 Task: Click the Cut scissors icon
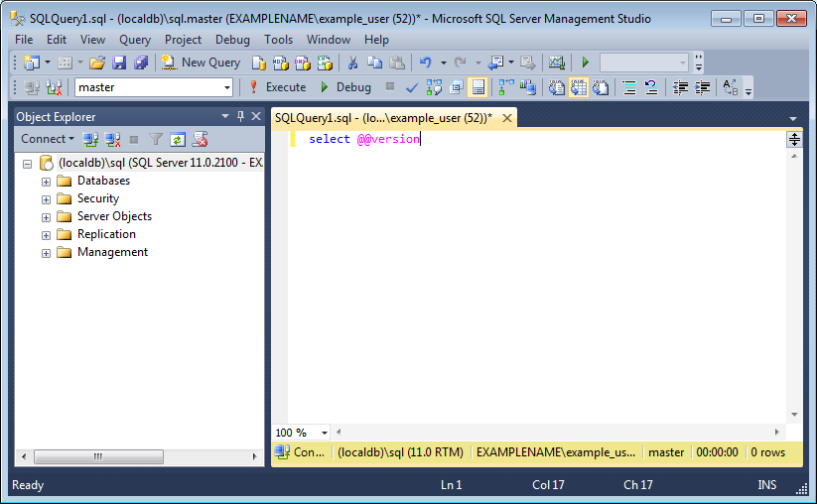pos(352,63)
